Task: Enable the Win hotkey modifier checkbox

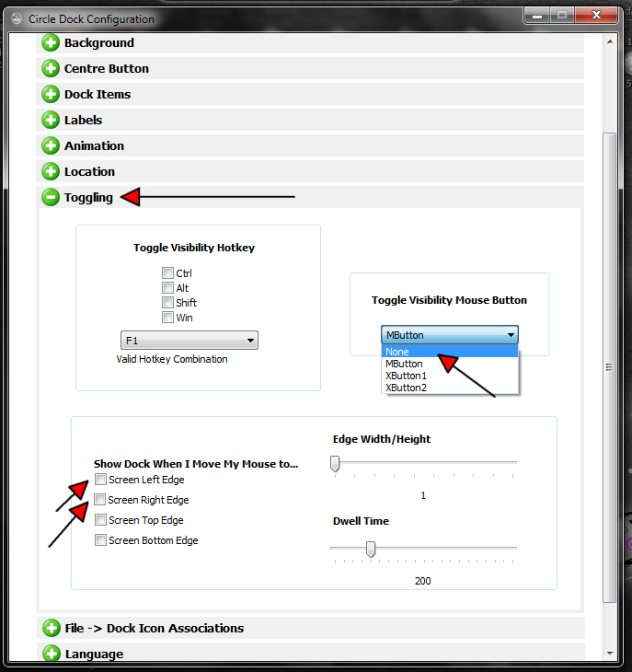Action: 167,318
